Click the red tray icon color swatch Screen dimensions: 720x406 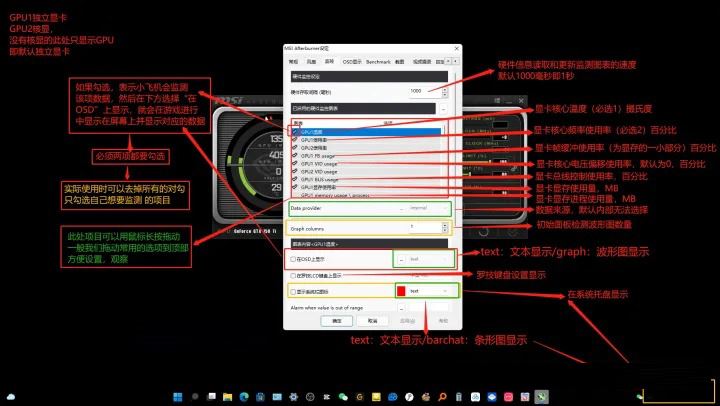point(401,291)
